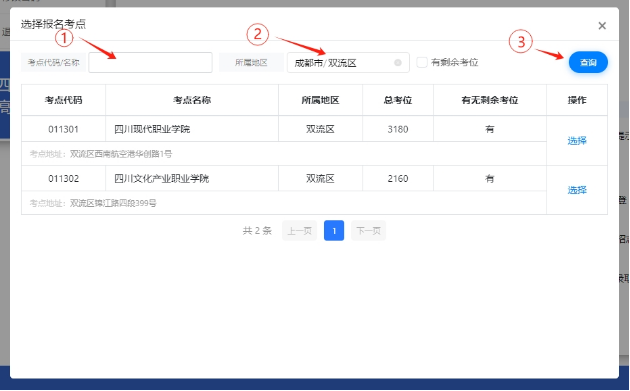
Task: Click the 所属地区 filter label
Action: (251, 63)
